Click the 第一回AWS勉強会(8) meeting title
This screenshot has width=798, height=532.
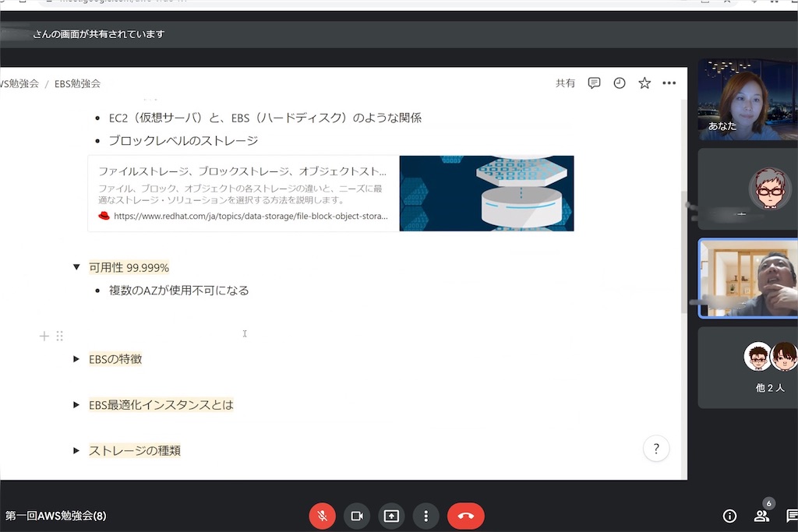56,516
